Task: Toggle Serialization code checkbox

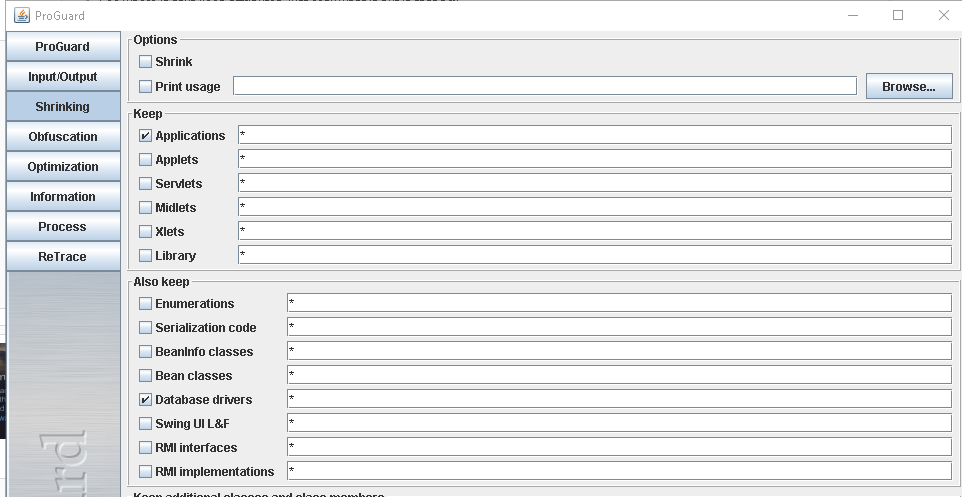Action: tap(145, 328)
